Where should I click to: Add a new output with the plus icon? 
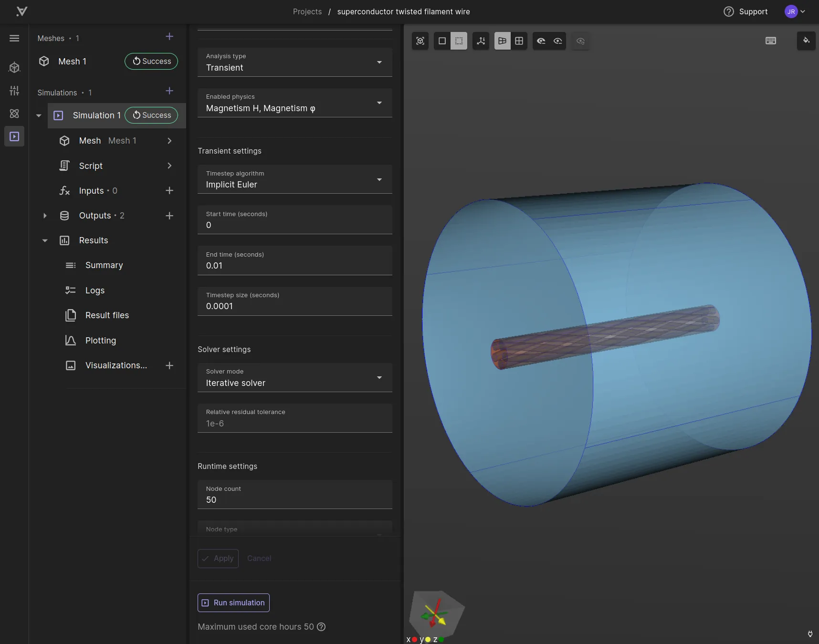pos(169,216)
